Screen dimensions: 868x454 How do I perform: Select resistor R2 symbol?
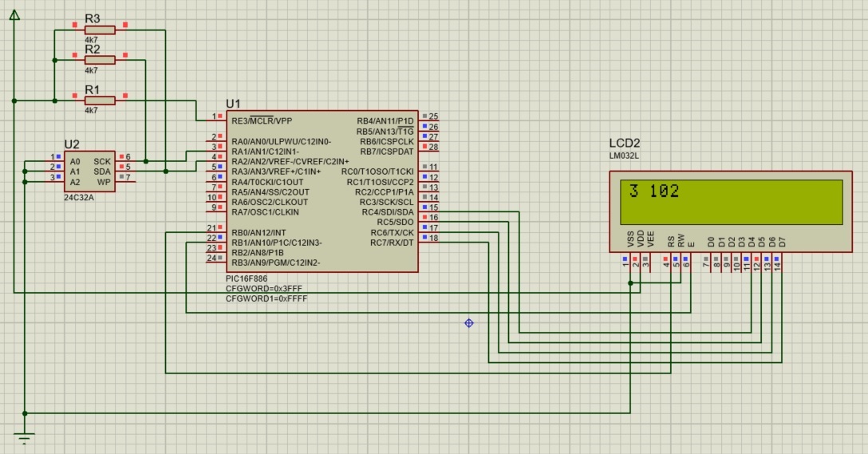click(x=100, y=60)
